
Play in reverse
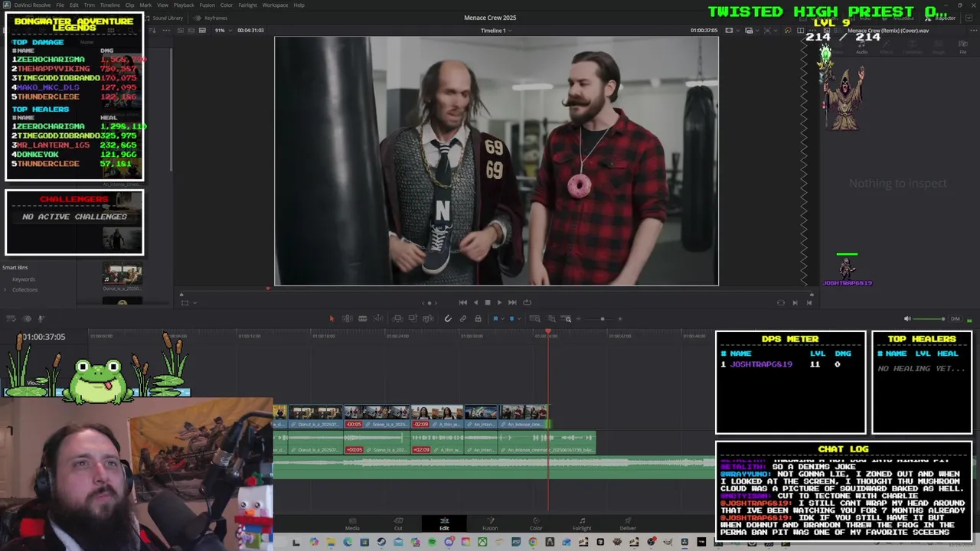point(475,302)
